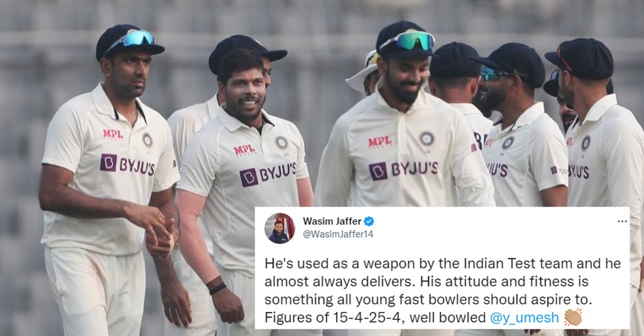Click MPL logo on smiling bearded player's jersey
This screenshot has width=644, height=336.
[x=244, y=150]
